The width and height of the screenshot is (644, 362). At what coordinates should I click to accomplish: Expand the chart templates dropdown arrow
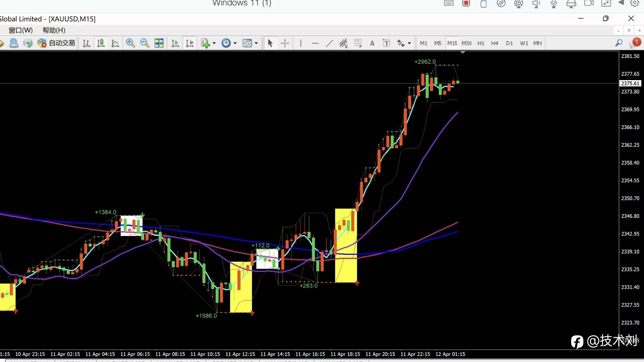(x=256, y=43)
